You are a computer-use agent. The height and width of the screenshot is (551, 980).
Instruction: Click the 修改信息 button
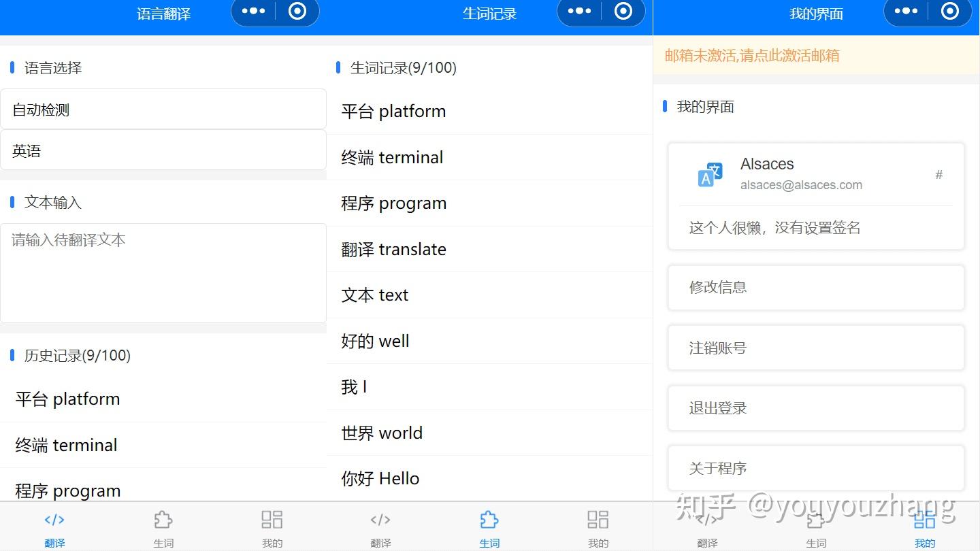point(815,287)
